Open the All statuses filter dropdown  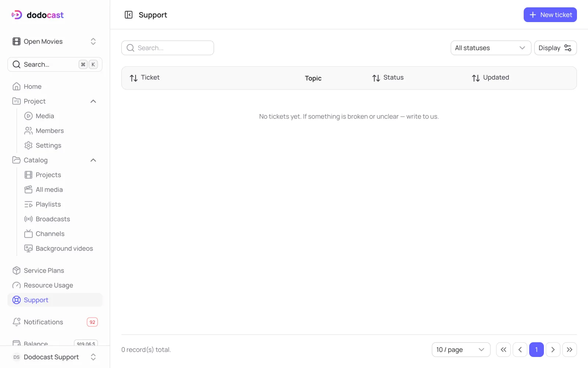pyautogui.click(x=491, y=48)
